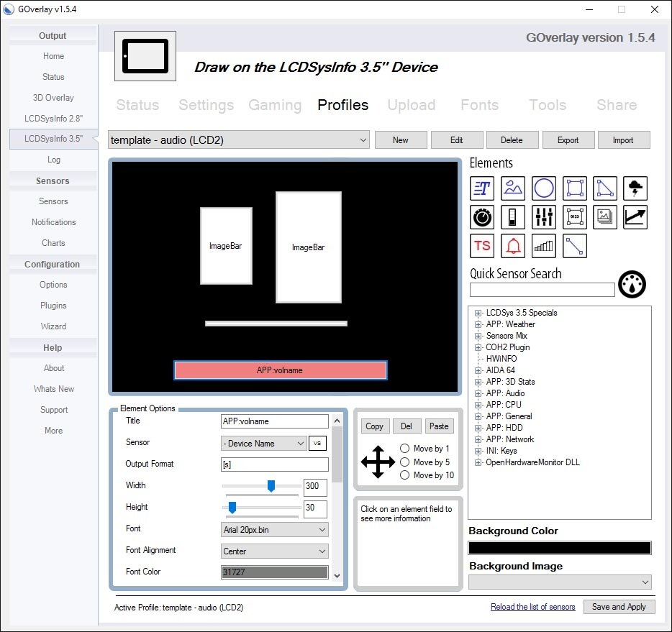This screenshot has width=672, height=632.
Task: Add the mixer sliders element
Action: (543, 217)
